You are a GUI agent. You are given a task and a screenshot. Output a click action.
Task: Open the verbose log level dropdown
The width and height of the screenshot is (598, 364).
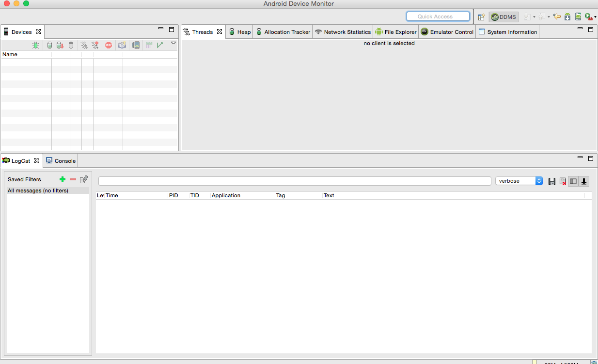click(x=519, y=181)
